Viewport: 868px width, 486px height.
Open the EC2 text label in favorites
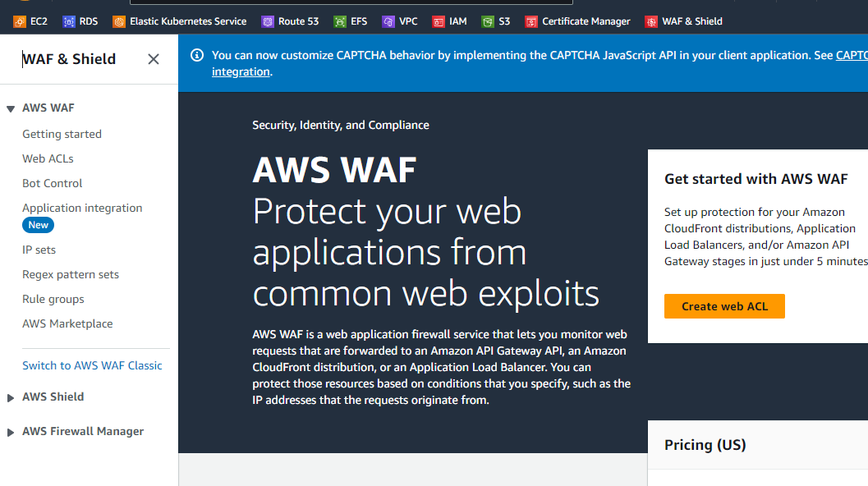(x=39, y=21)
